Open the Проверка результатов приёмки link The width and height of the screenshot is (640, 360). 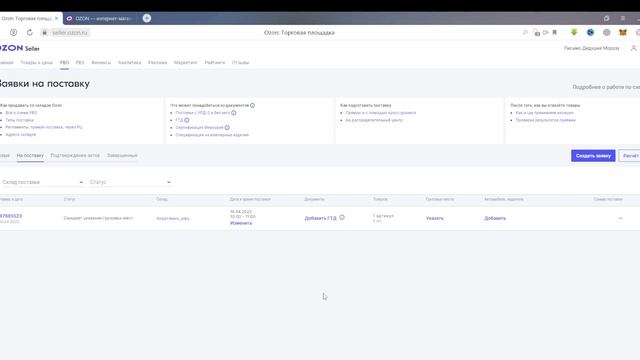tap(545, 120)
